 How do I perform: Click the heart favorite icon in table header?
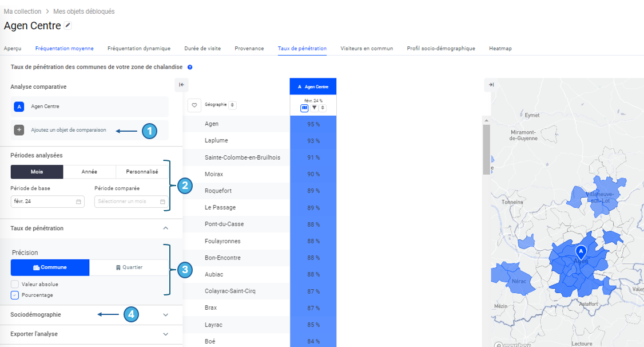click(x=194, y=105)
